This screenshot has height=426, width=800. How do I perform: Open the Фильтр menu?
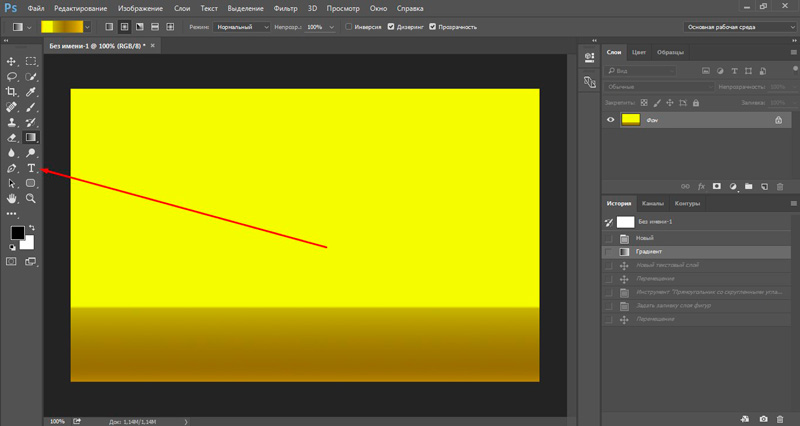pyautogui.click(x=285, y=8)
